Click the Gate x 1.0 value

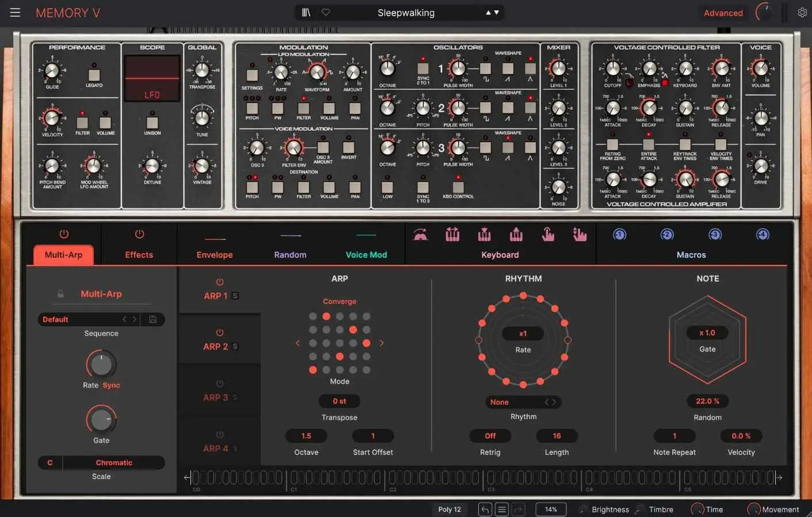pos(707,333)
